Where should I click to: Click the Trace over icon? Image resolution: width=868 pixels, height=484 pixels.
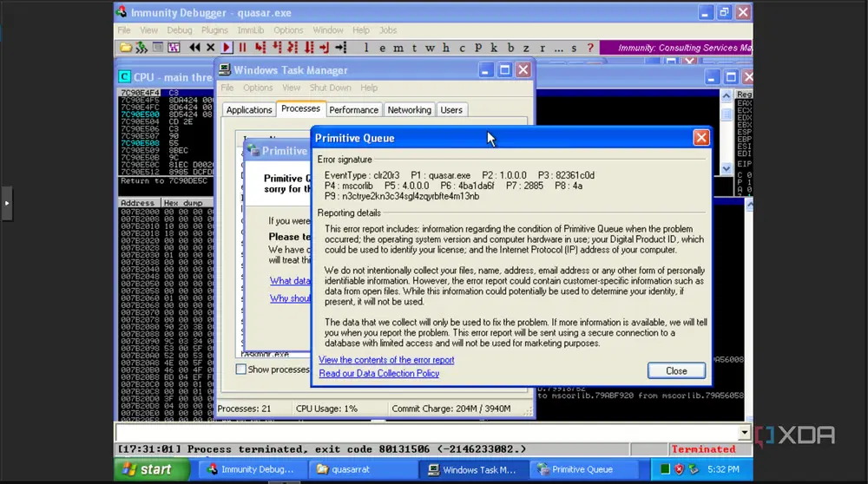(309, 48)
